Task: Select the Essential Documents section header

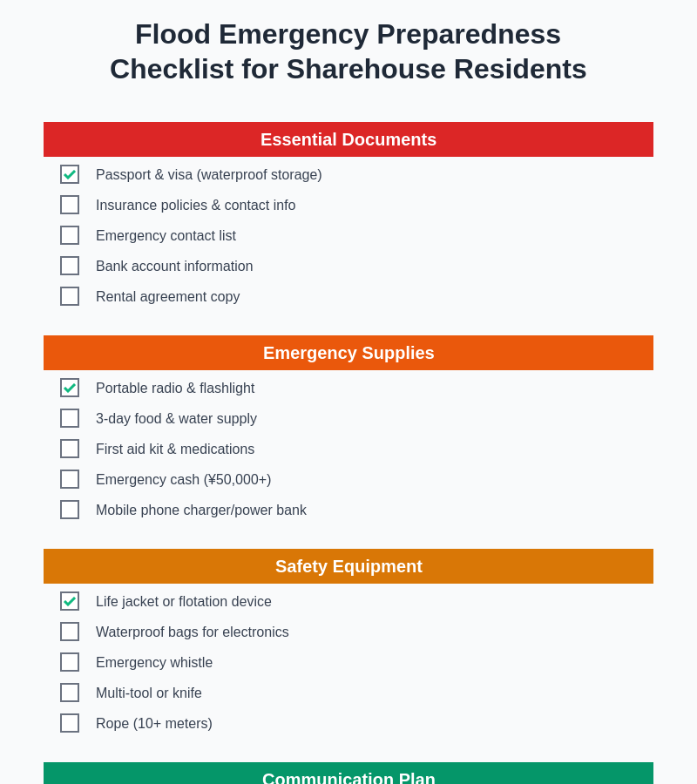Action: coord(348,139)
